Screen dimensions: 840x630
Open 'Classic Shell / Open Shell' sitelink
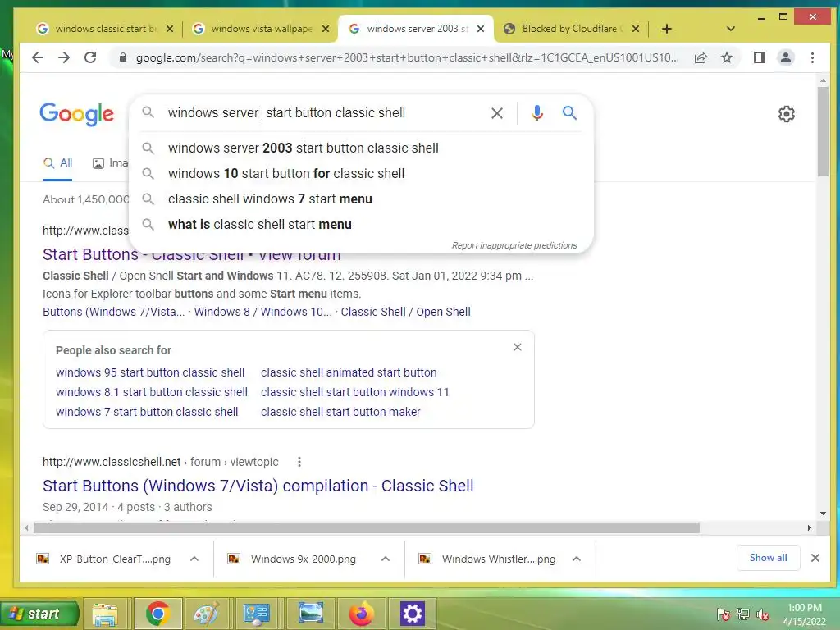(405, 312)
